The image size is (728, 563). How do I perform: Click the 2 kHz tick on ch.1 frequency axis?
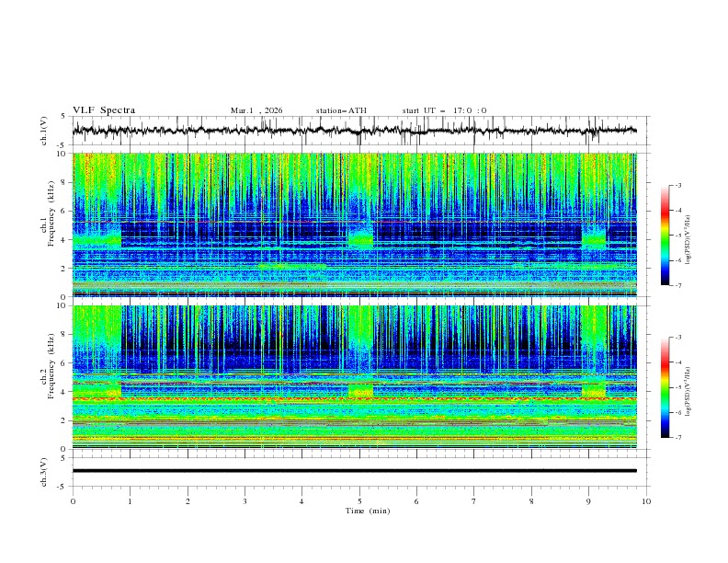click(63, 269)
